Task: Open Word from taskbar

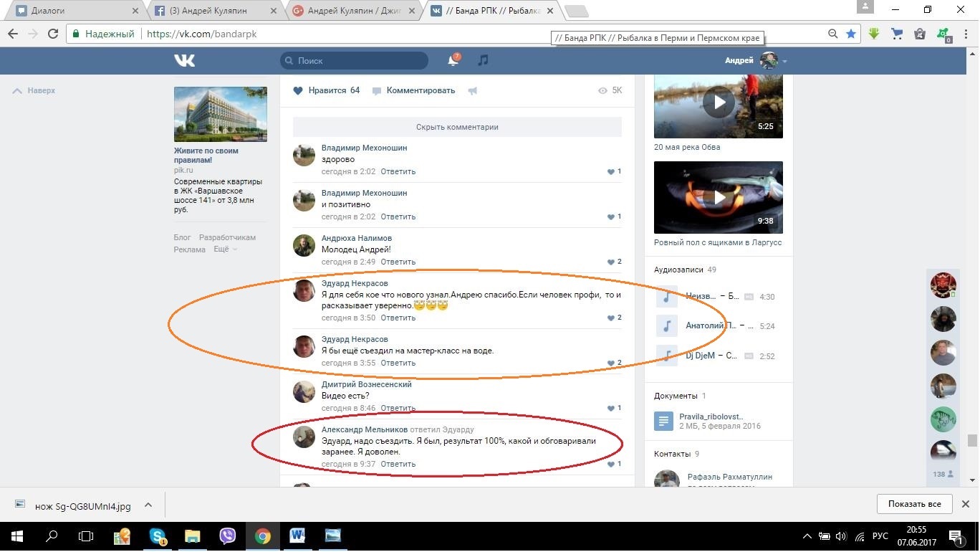Action: pyautogui.click(x=297, y=536)
